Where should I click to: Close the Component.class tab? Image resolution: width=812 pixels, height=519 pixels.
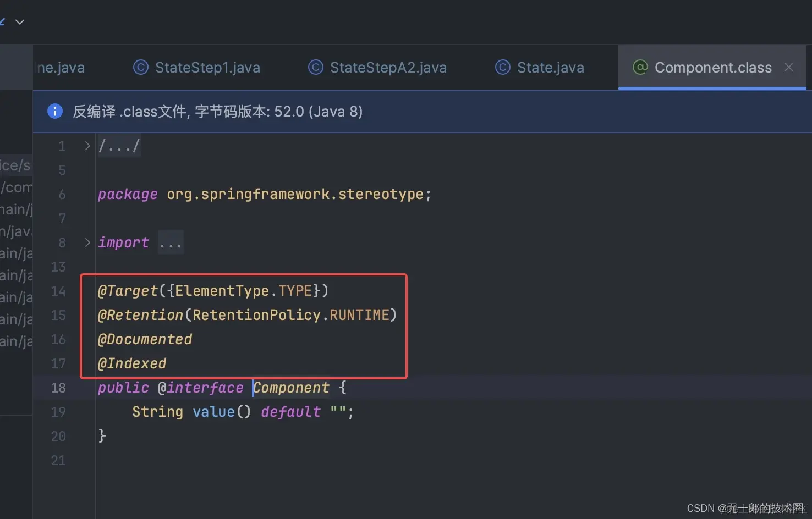(x=789, y=67)
